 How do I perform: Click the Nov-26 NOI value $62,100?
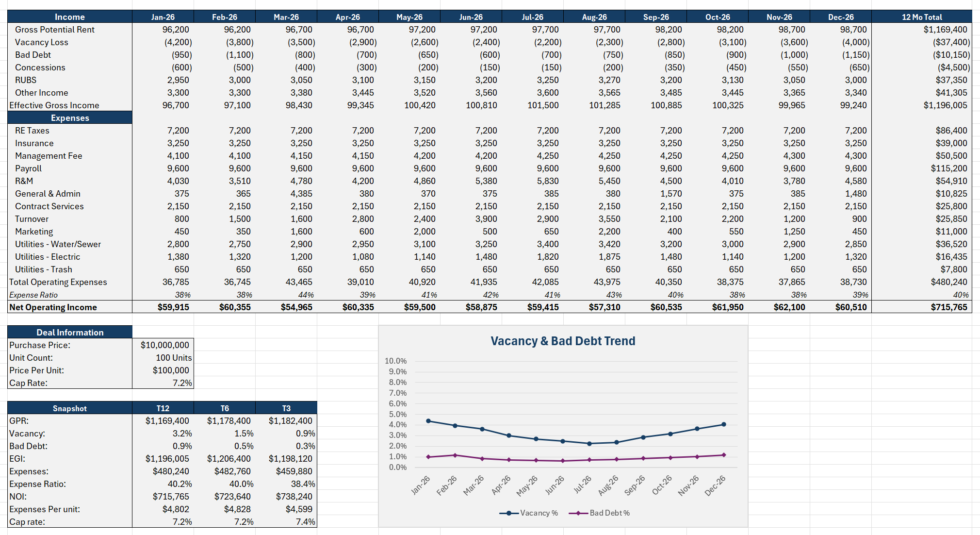point(789,307)
